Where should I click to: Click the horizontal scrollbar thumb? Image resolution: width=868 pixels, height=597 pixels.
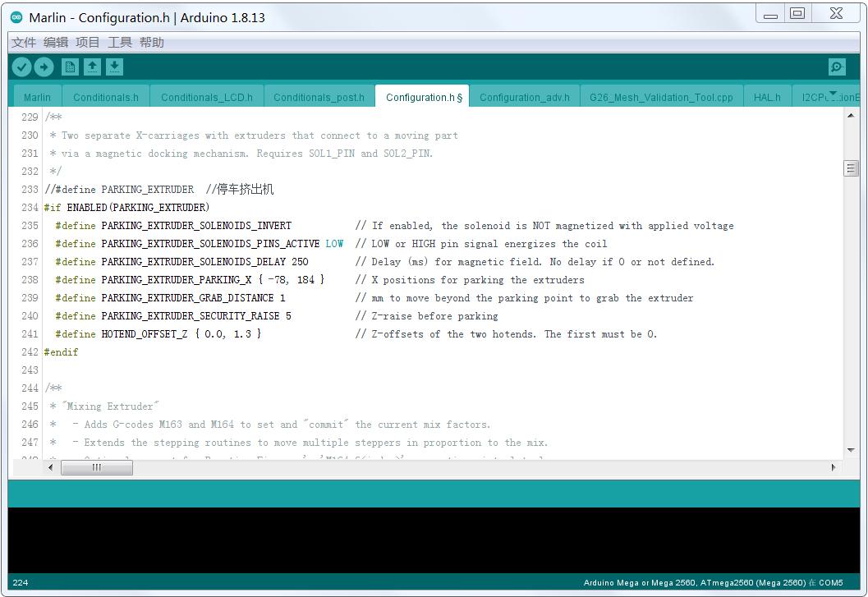click(97, 467)
